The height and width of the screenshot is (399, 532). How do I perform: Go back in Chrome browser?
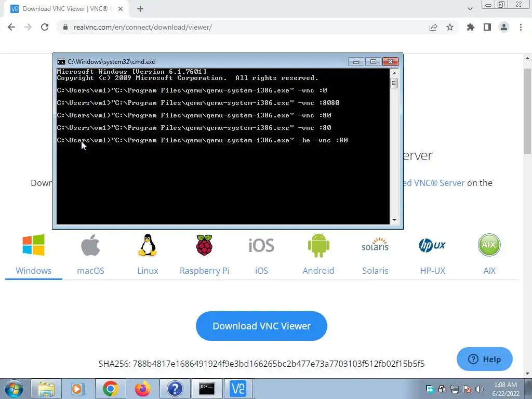click(x=11, y=27)
